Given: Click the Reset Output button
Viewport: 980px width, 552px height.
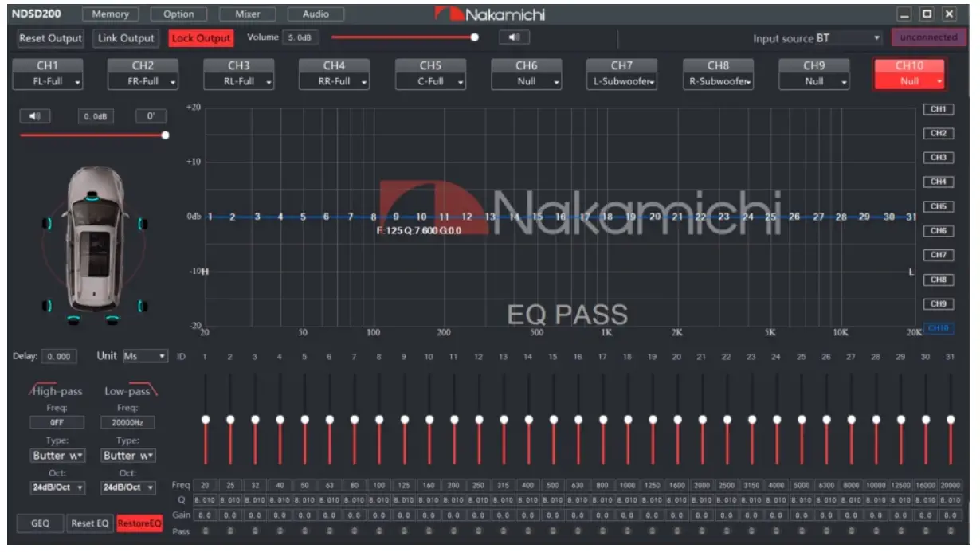Looking at the screenshot, I should click(x=50, y=38).
